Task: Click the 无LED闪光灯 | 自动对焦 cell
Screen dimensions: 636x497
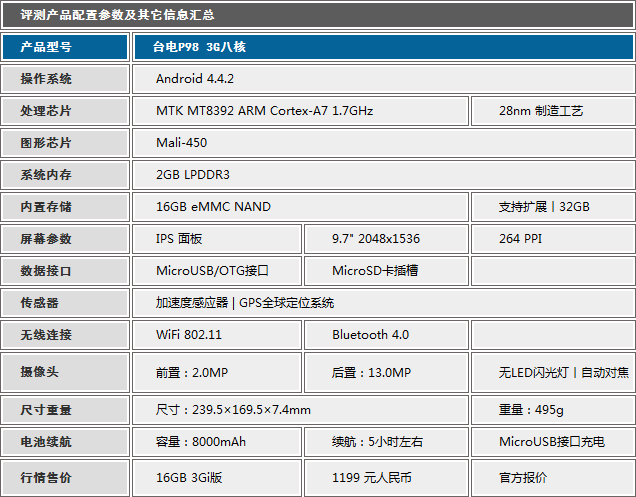Action: [x=553, y=372]
